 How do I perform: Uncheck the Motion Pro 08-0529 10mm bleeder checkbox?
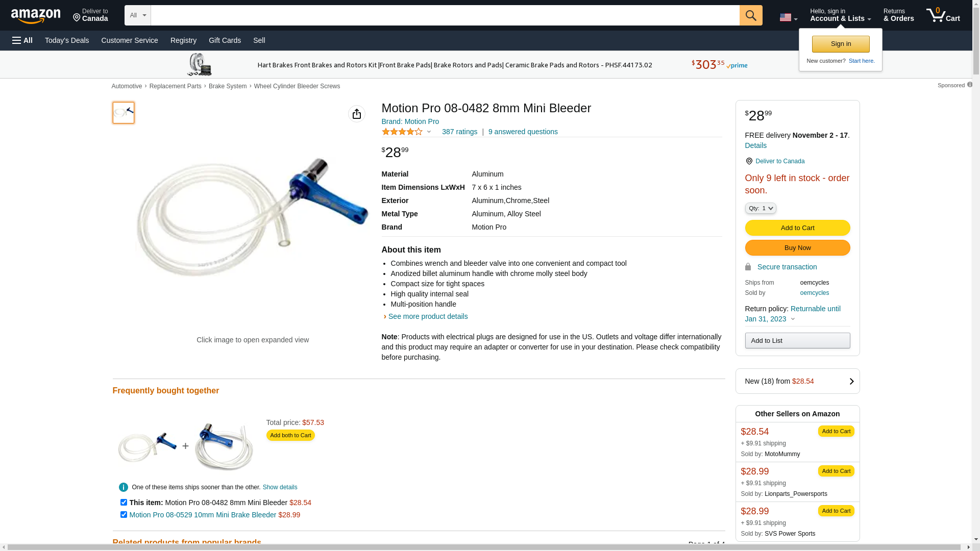(x=124, y=515)
